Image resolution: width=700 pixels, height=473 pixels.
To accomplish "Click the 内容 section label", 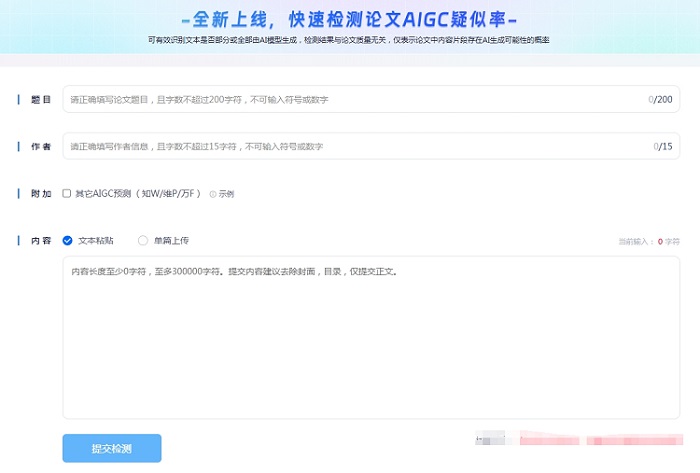I will tap(41, 240).
